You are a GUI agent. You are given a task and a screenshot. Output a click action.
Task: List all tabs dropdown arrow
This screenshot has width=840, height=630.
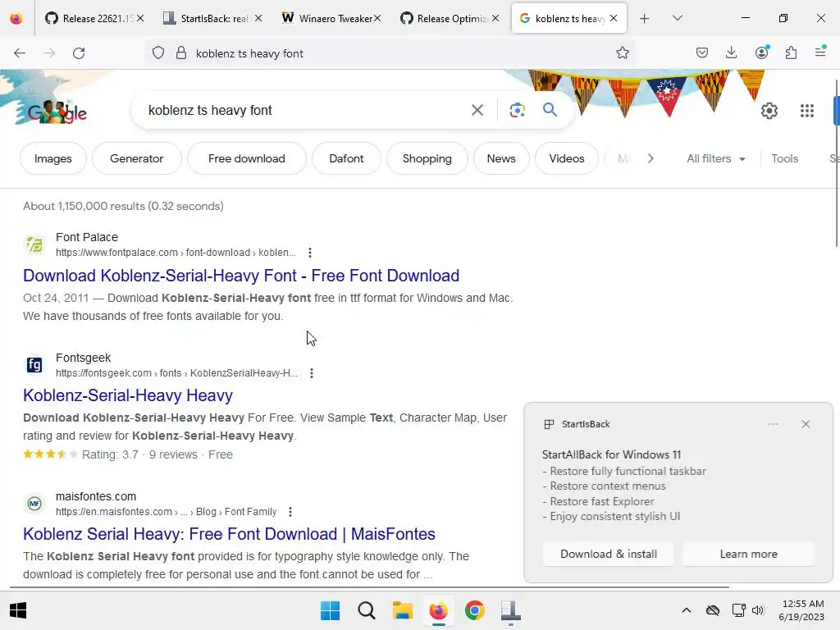[677, 18]
